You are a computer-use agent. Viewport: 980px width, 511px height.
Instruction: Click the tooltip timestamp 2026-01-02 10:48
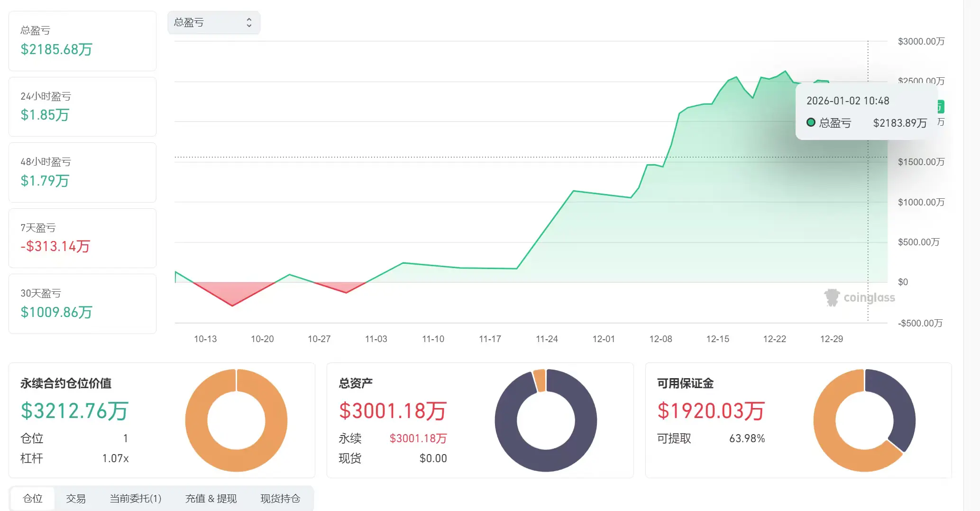click(x=848, y=101)
